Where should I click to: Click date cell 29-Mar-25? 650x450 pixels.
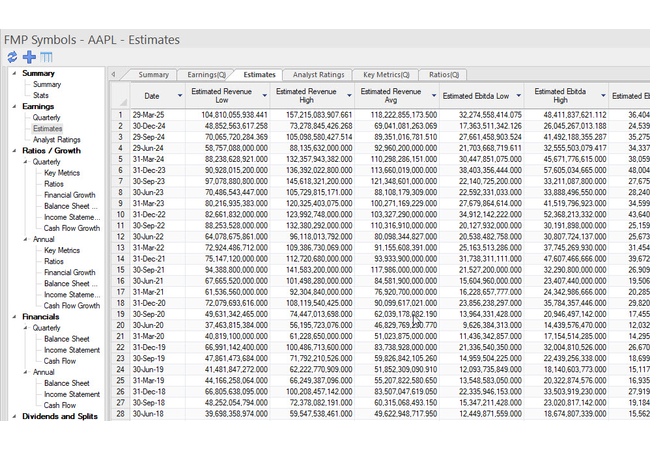158,115
